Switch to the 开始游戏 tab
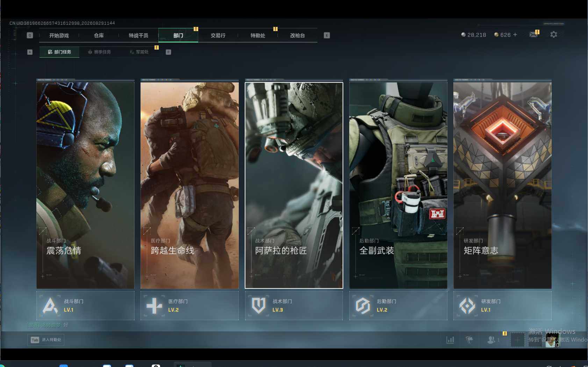This screenshot has height=367, width=588. coord(59,35)
